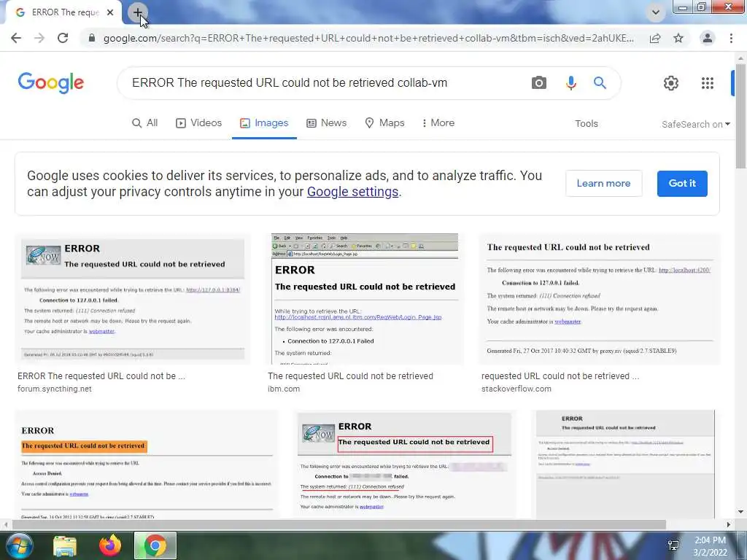
Task: Close the ERROR The reque tab
Action: (110, 12)
